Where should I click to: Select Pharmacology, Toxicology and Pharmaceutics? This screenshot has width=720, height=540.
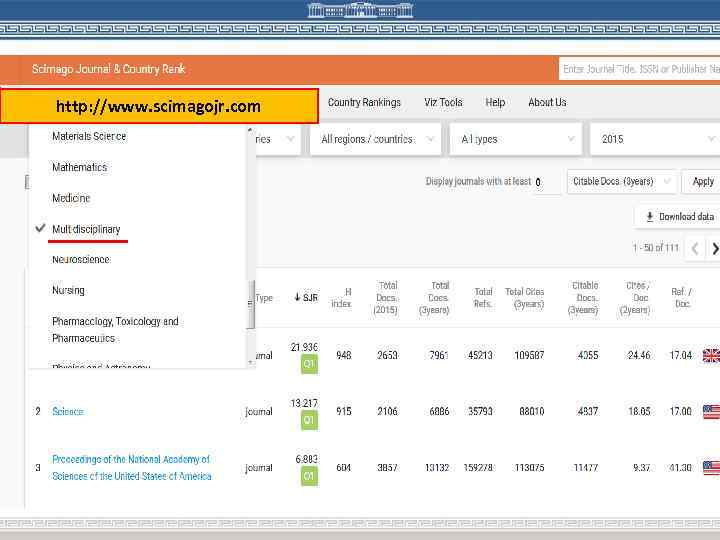coord(115,330)
